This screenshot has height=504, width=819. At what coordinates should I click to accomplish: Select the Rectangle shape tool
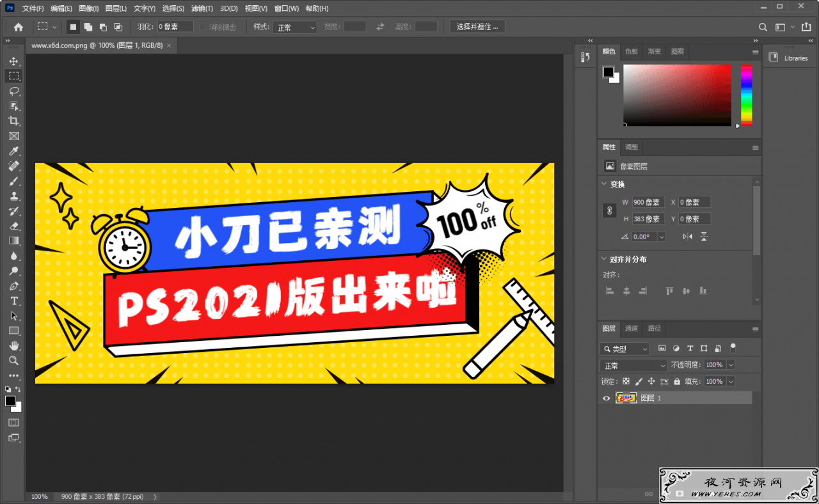point(13,331)
